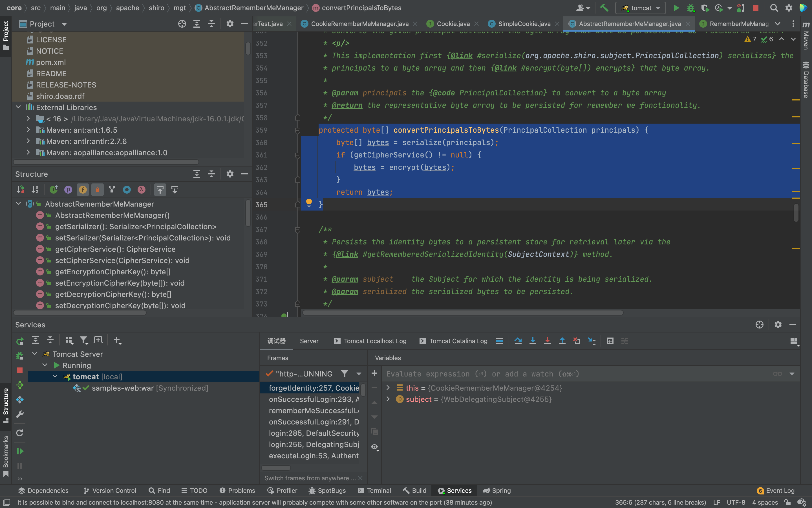The image size is (812, 508).
Task: Open the Version Control tool window
Action: click(x=109, y=491)
